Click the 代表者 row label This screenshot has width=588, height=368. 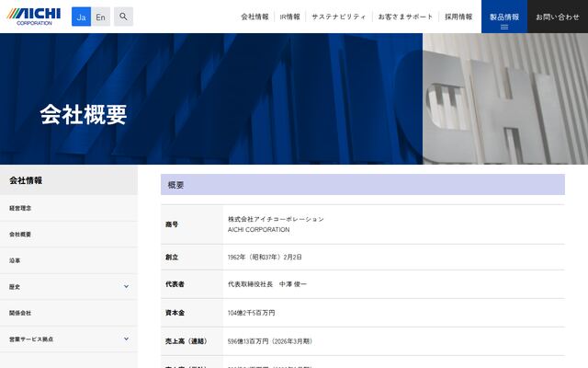coord(175,284)
